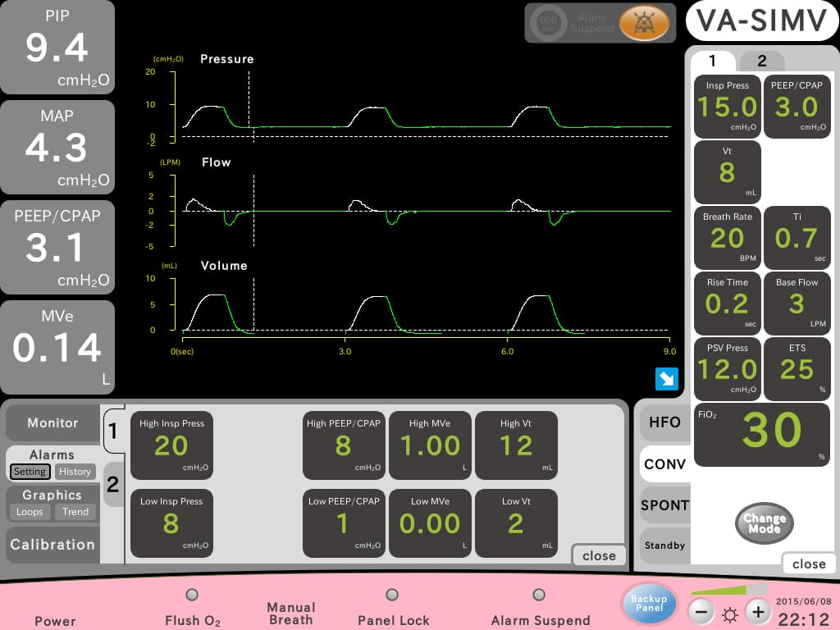
Task: Open Graphics Loops view
Action: pos(30,512)
